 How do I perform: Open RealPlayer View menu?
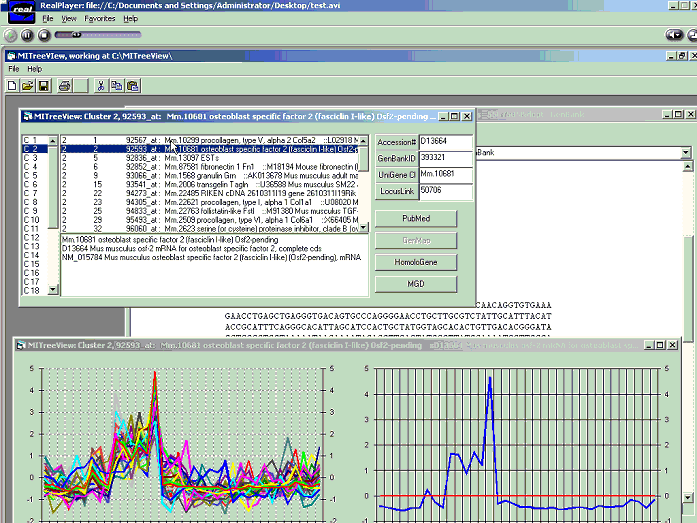click(69, 19)
